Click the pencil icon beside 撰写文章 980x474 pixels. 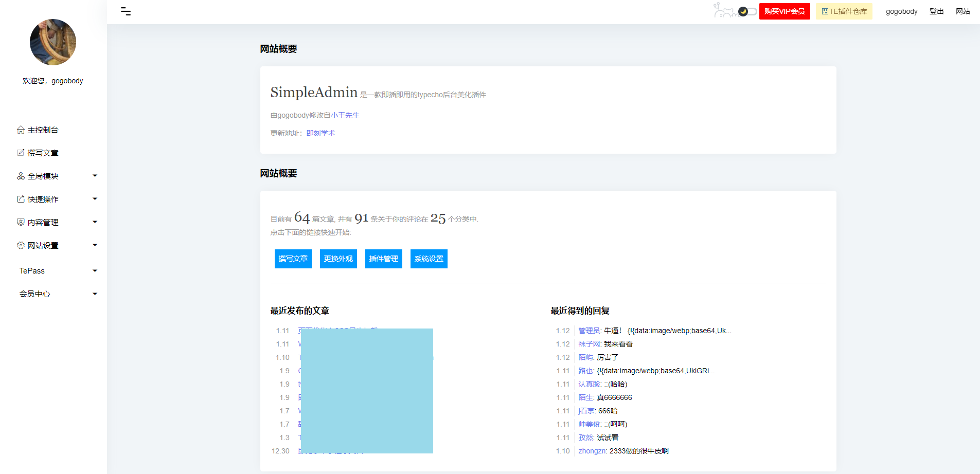(x=21, y=153)
